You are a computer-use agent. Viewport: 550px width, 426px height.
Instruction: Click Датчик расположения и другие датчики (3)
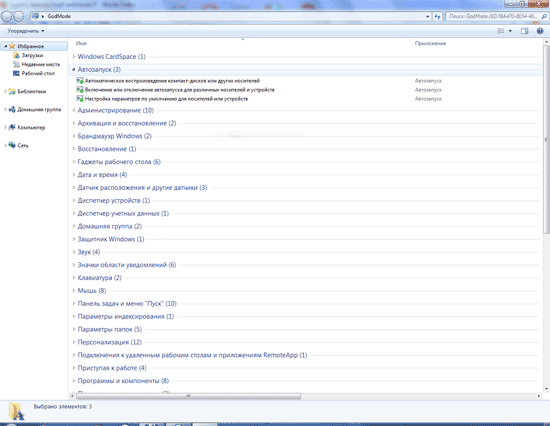(142, 188)
